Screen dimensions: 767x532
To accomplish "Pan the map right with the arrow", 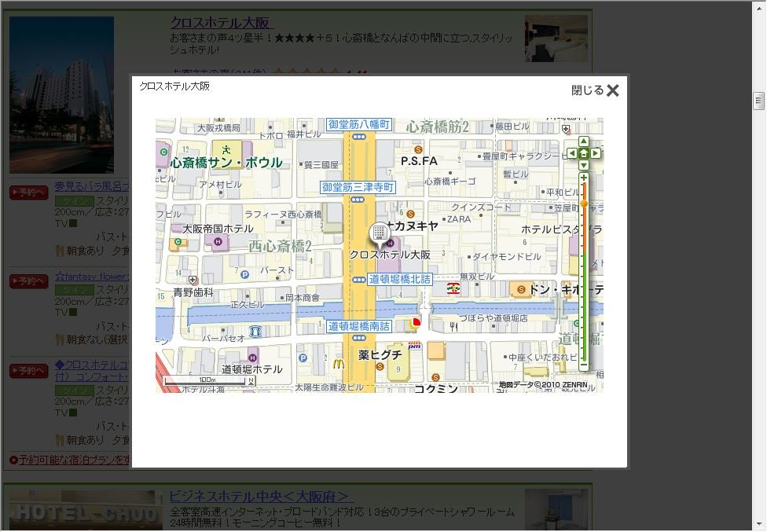I will [x=596, y=153].
